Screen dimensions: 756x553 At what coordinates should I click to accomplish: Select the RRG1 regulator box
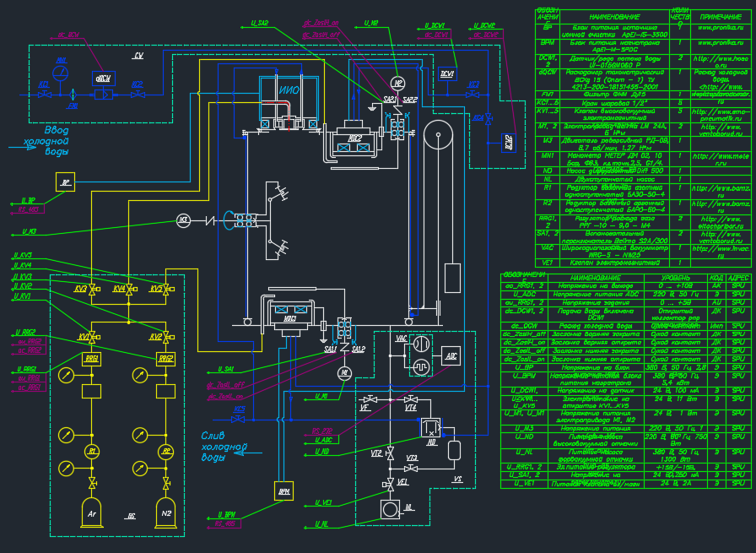tap(92, 359)
